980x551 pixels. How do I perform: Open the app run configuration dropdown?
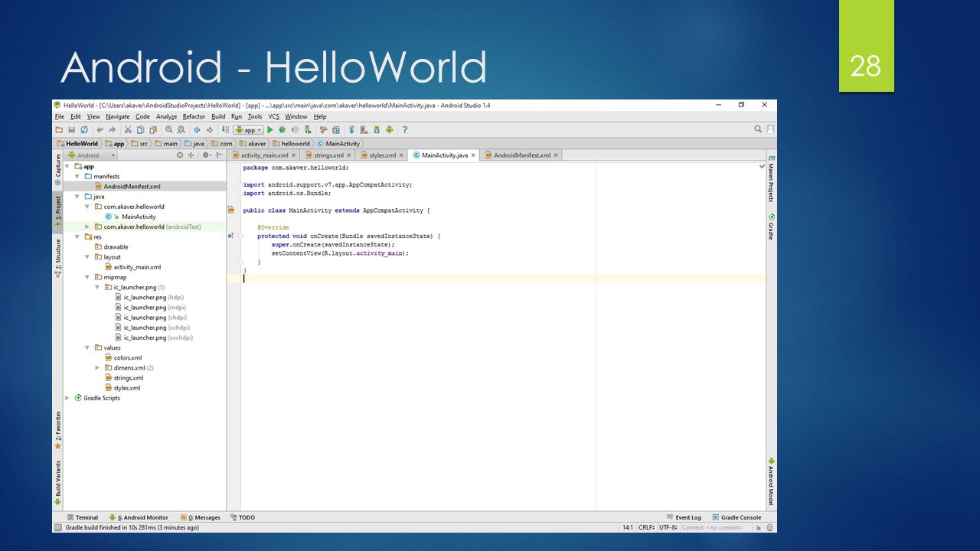(249, 130)
